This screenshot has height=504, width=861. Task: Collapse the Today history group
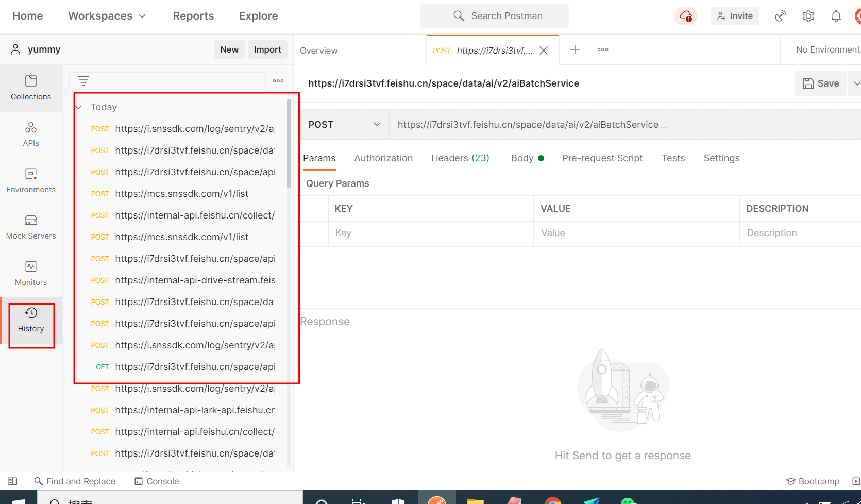79,107
